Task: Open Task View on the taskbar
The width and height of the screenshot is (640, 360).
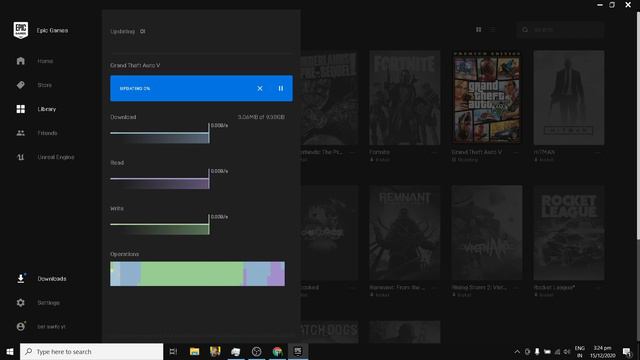Action: point(173,351)
